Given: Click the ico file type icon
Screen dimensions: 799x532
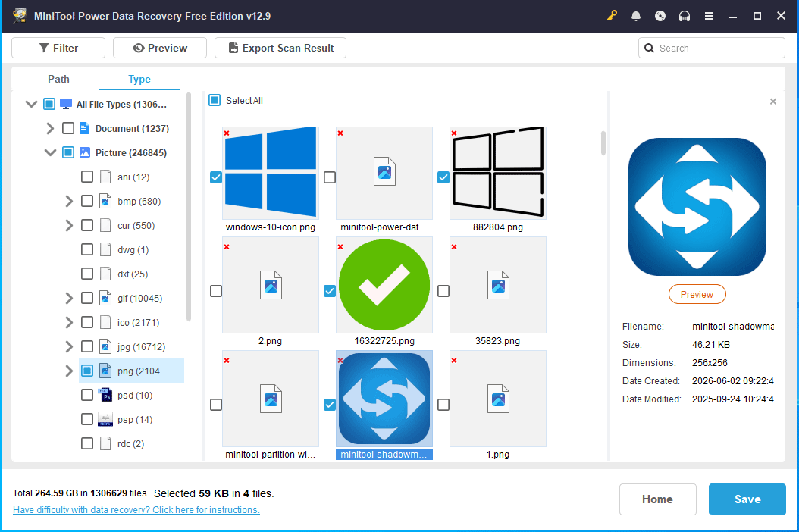Looking at the screenshot, I should coord(105,323).
